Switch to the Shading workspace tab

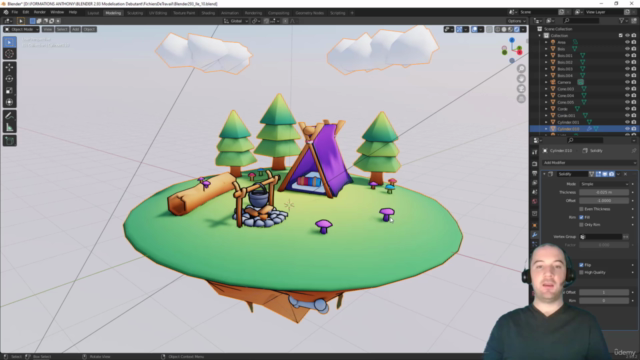(208, 13)
